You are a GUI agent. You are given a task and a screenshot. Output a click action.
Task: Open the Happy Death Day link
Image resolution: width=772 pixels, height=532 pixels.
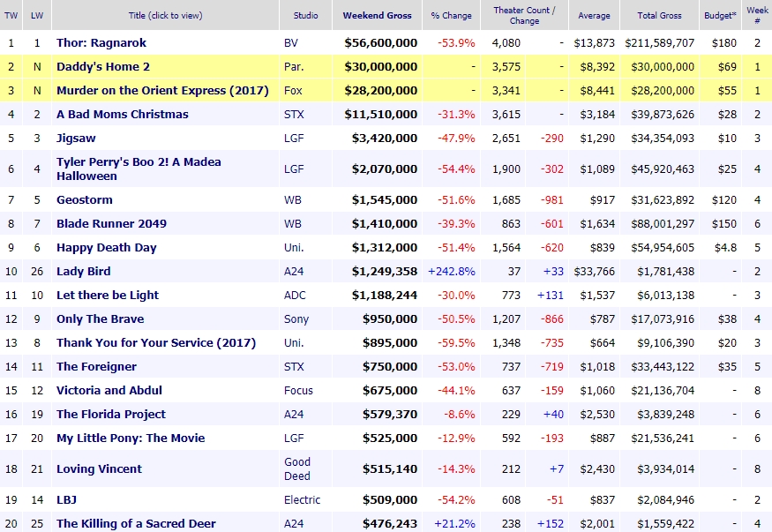[x=107, y=248]
